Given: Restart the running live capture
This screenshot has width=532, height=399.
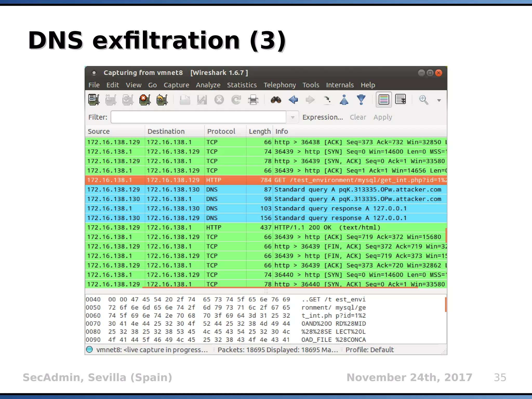Looking at the screenshot, I should click(x=162, y=99).
